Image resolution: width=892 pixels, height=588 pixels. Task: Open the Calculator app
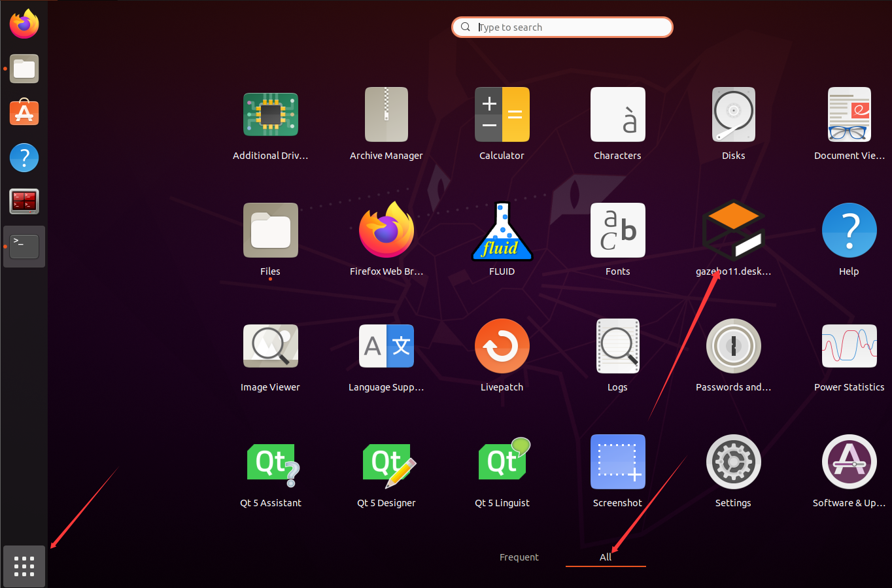pyautogui.click(x=502, y=114)
